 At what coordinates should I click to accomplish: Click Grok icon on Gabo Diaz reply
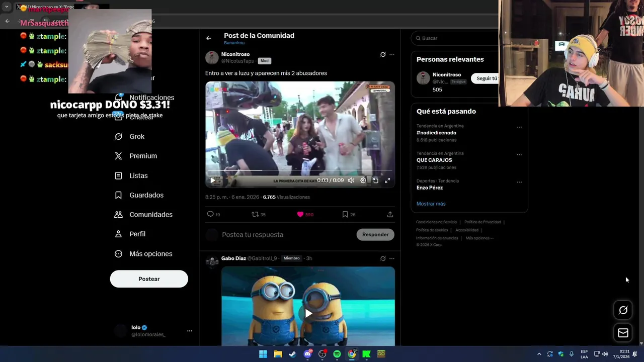pos(383,258)
